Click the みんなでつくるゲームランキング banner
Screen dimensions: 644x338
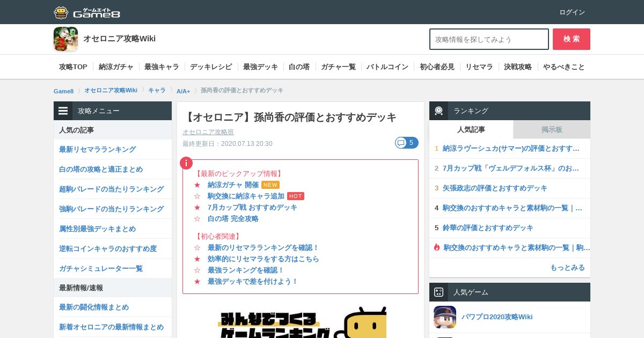[301, 322]
